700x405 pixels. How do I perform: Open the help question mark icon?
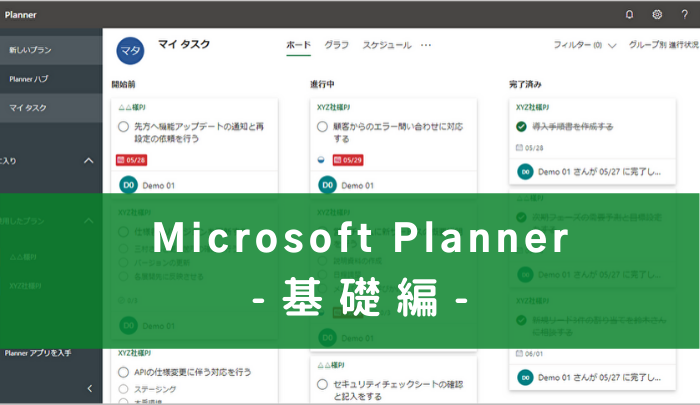click(684, 15)
